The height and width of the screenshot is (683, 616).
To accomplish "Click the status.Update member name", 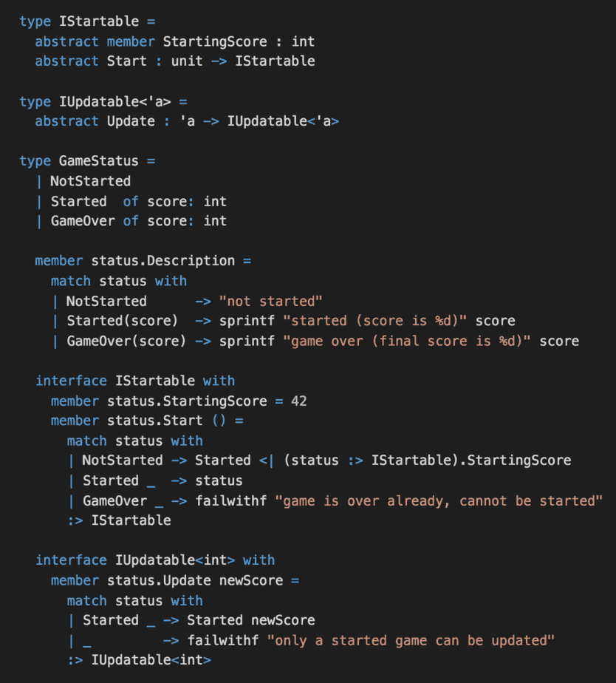I will pyautogui.click(x=146, y=580).
